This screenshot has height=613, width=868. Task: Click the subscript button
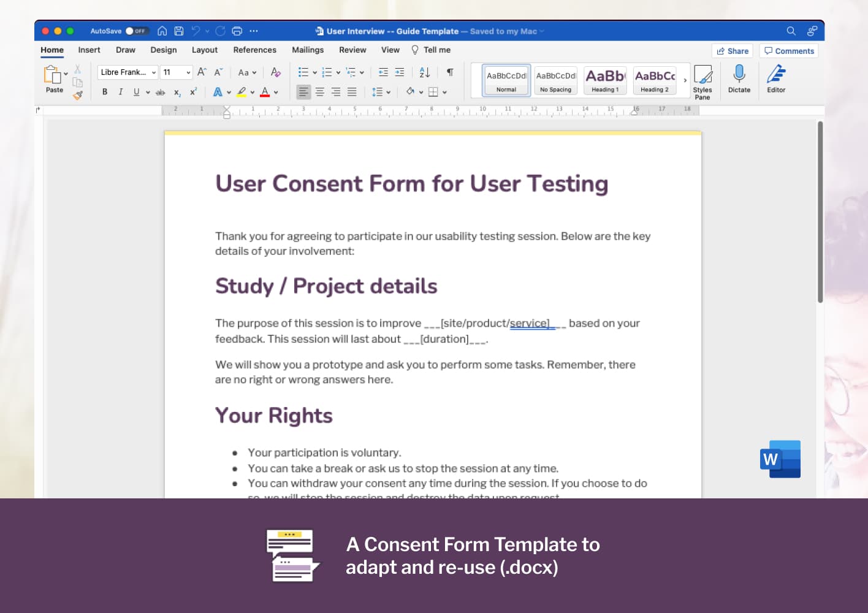pyautogui.click(x=177, y=92)
